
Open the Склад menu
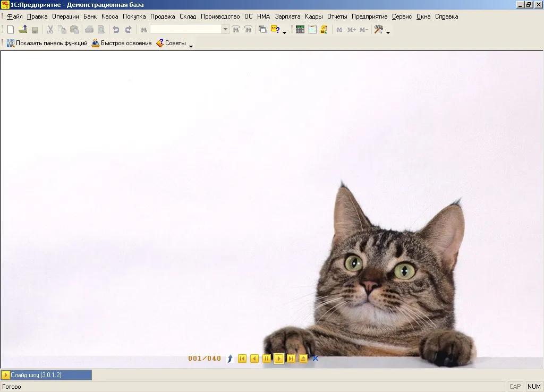[188, 16]
